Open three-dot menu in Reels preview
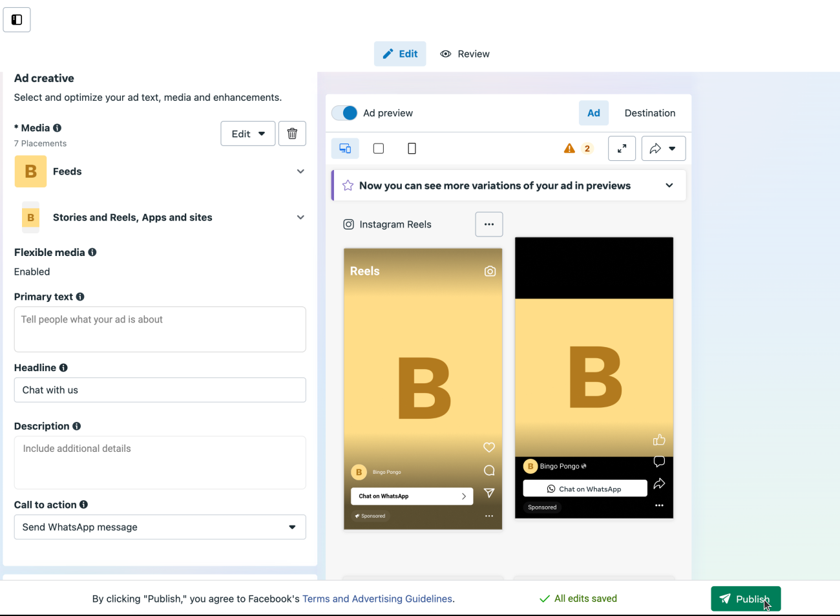 pos(489,516)
